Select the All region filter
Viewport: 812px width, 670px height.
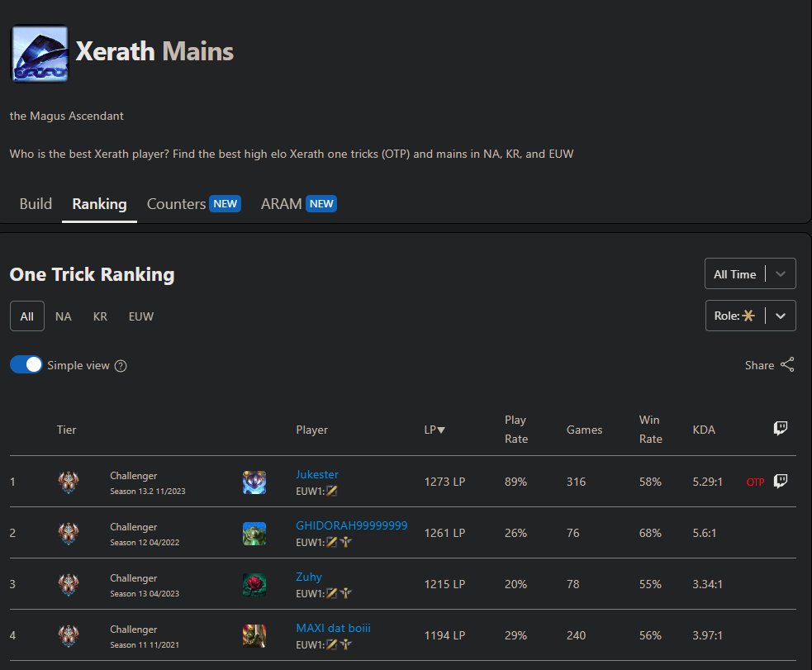pos(27,316)
